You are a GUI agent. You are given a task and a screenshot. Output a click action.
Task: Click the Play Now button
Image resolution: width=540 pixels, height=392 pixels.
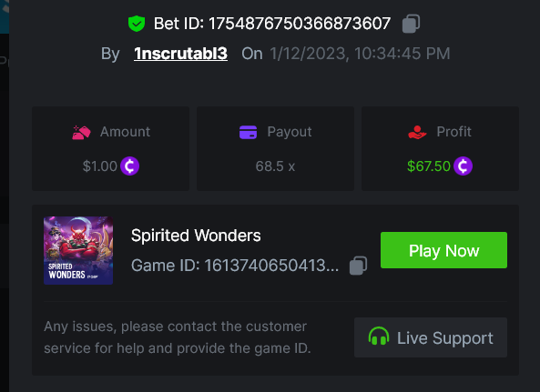tap(443, 250)
